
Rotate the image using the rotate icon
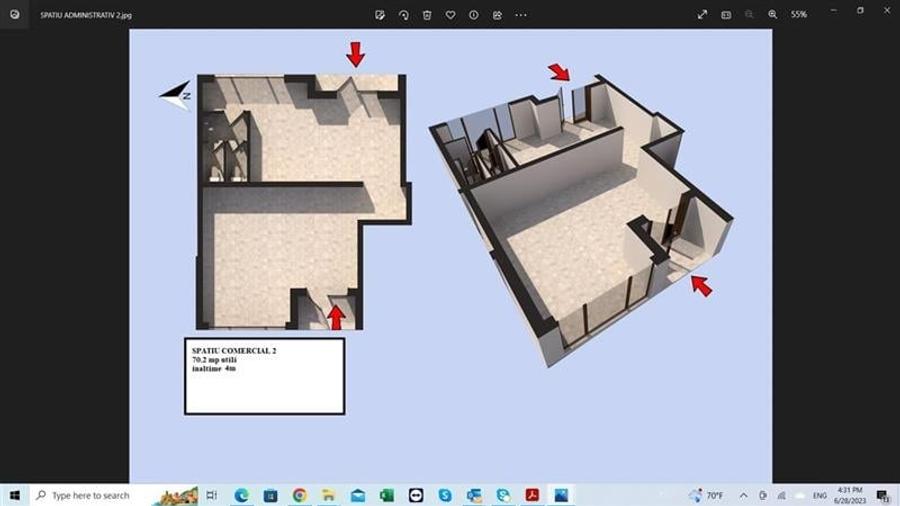[x=404, y=15]
